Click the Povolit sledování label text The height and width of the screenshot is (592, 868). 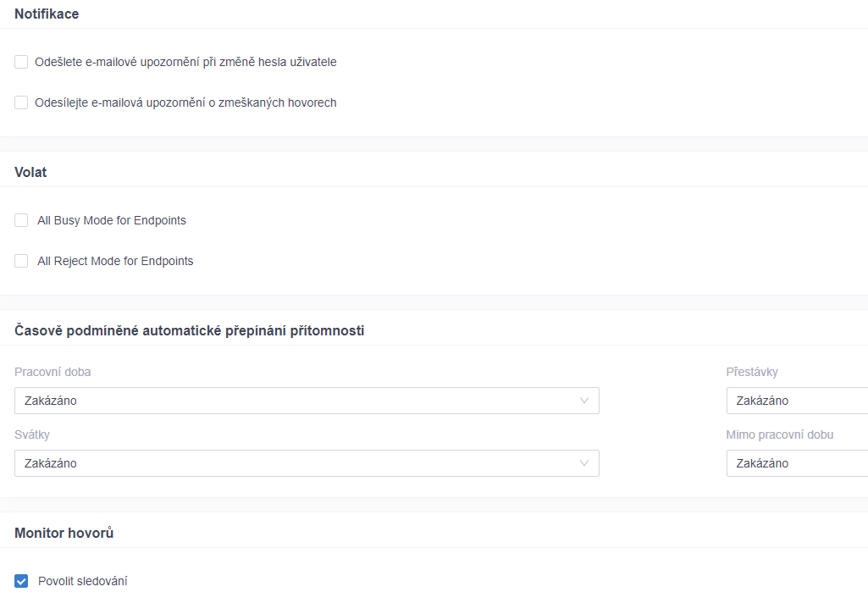82,581
